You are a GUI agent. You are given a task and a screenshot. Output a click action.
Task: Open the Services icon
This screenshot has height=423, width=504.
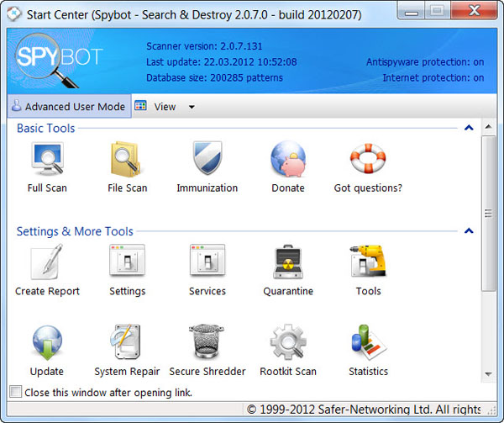tap(207, 263)
